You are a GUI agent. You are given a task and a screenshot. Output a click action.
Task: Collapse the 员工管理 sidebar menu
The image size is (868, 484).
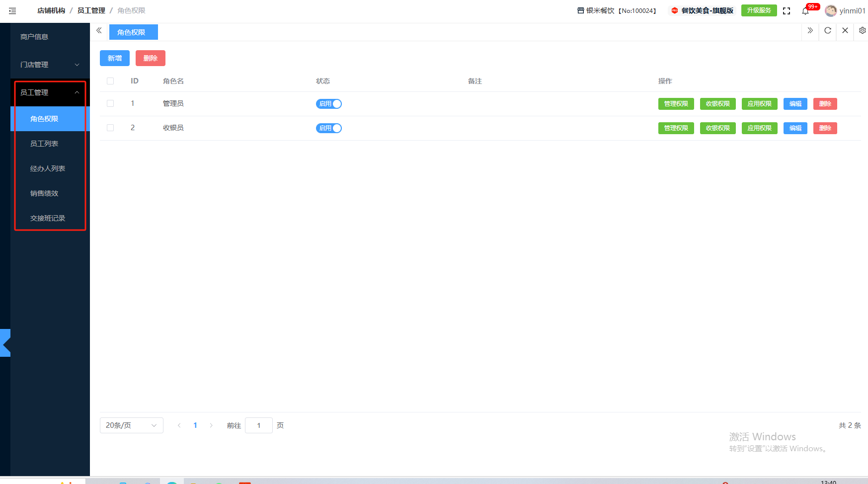point(50,92)
